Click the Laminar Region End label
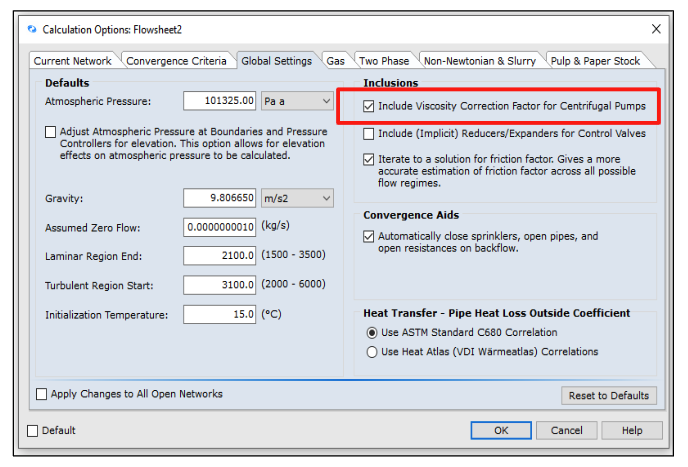The height and width of the screenshot is (467, 688). [93, 256]
